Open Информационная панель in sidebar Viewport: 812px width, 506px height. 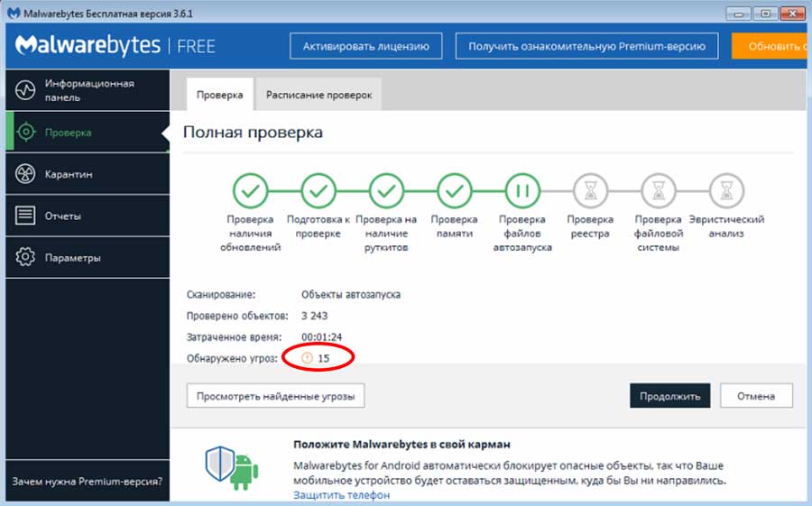(88, 90)
